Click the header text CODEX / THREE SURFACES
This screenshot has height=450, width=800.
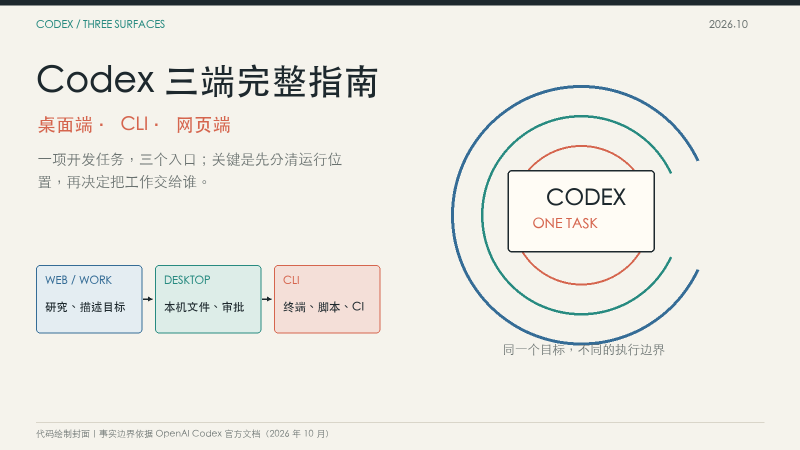point(101,24)
